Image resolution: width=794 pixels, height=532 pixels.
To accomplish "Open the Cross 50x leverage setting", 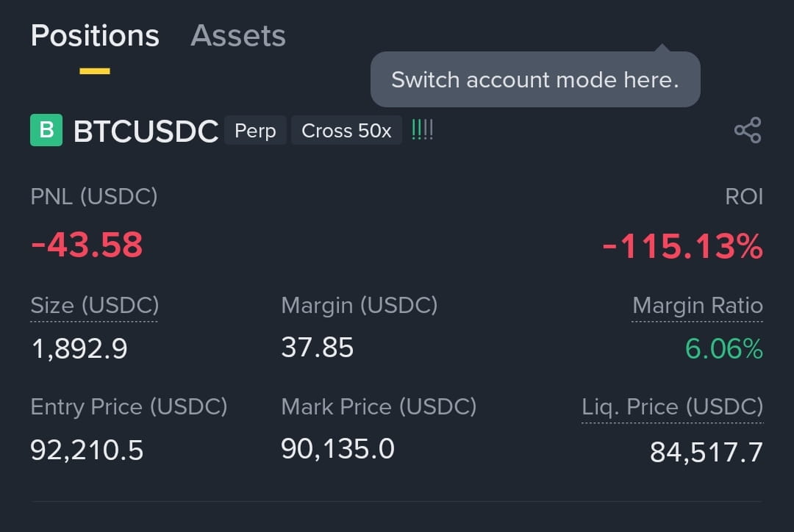I will [346, 131].
